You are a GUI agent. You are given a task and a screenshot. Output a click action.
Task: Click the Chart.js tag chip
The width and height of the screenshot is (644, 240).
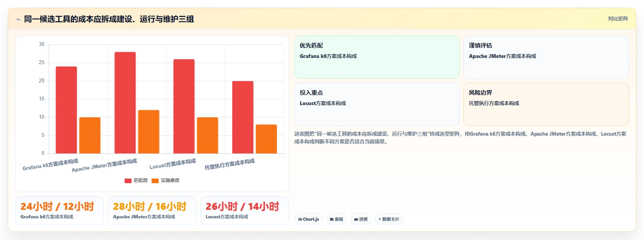click(x=309, y=219)
